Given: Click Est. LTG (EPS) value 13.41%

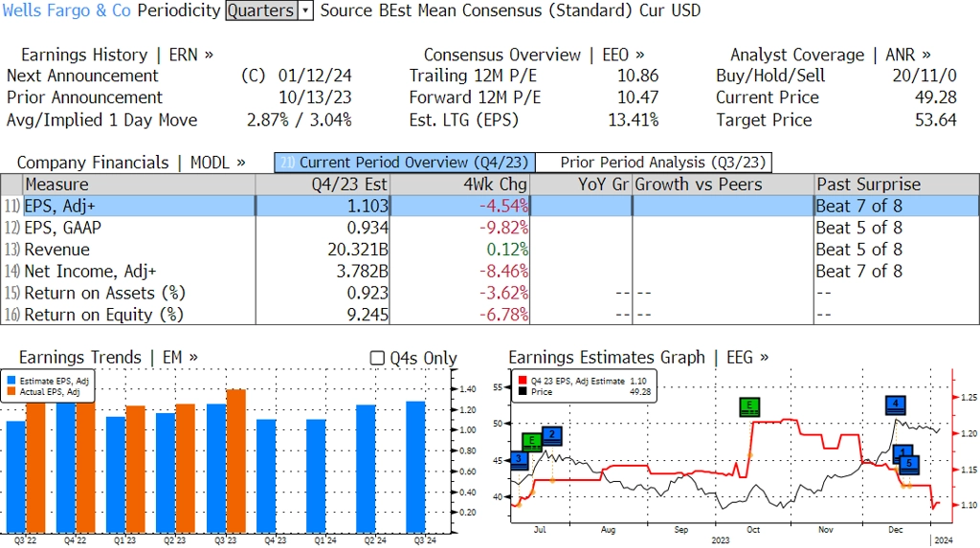Looking at the screenshot, I should pyautogui.click(x=634, y=120).
